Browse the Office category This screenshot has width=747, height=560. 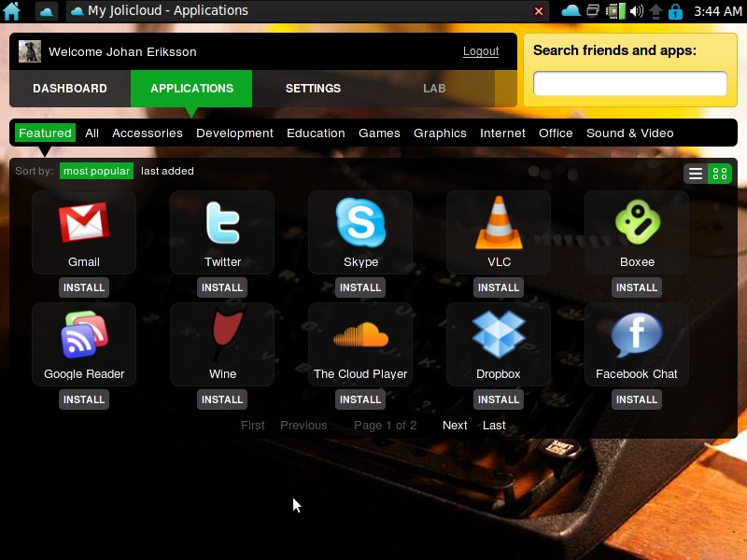pos(556,133)
